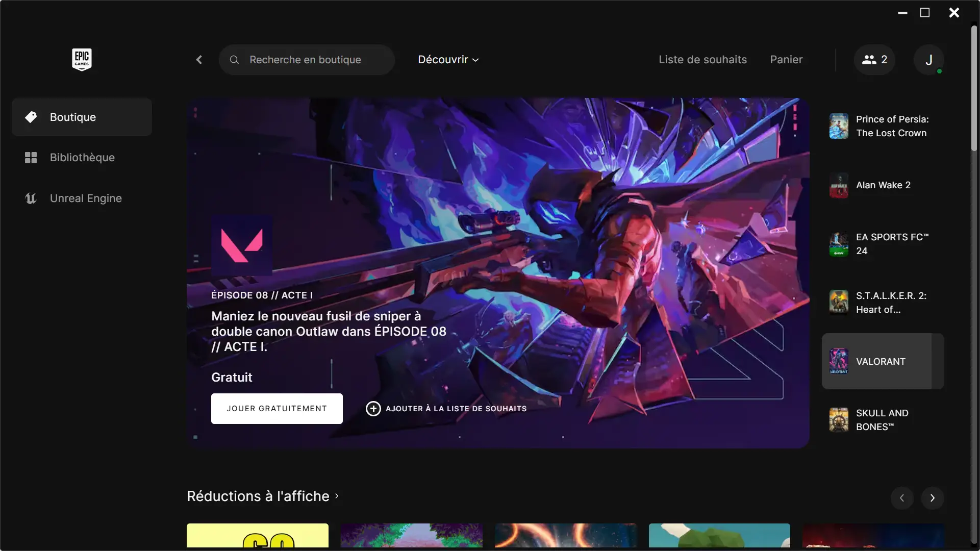Open the fifth discounted game card
The height and width of the screenshot is (551, 980).
tap(873, 535)
